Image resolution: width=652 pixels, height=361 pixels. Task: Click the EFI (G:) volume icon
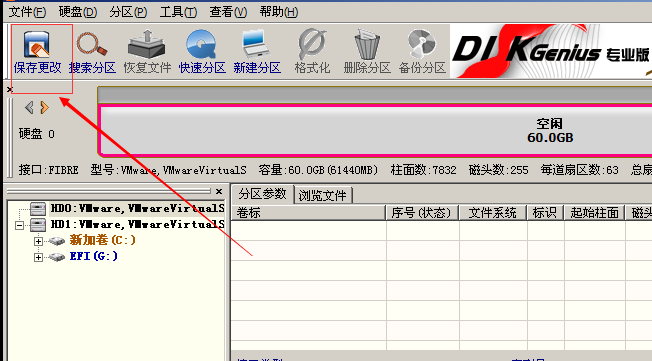(57, 257)
